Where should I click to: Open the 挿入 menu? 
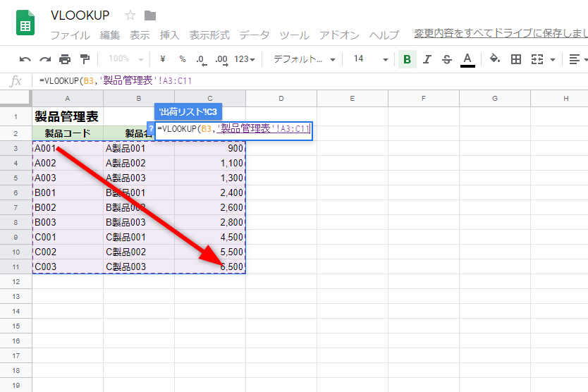coord(169,35)
